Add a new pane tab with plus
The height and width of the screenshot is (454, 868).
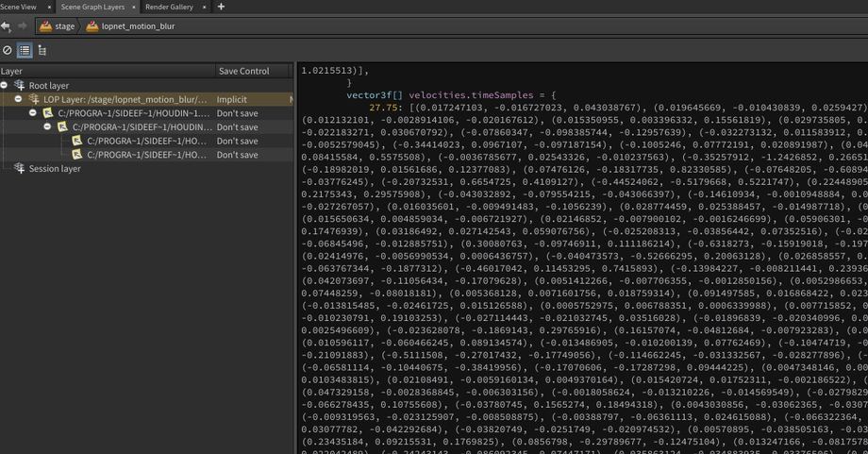click(x=221, y=7)
